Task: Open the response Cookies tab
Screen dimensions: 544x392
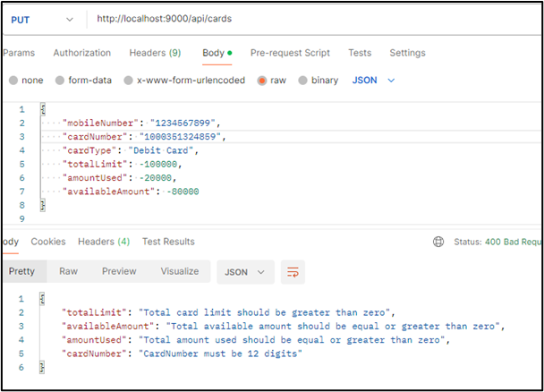Action: coord(48,242)
